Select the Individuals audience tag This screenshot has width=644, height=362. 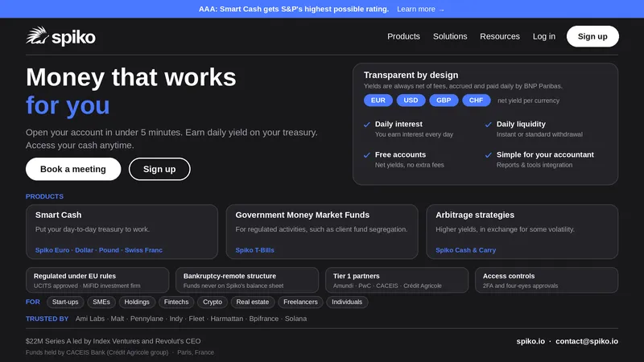coord(347,302)
